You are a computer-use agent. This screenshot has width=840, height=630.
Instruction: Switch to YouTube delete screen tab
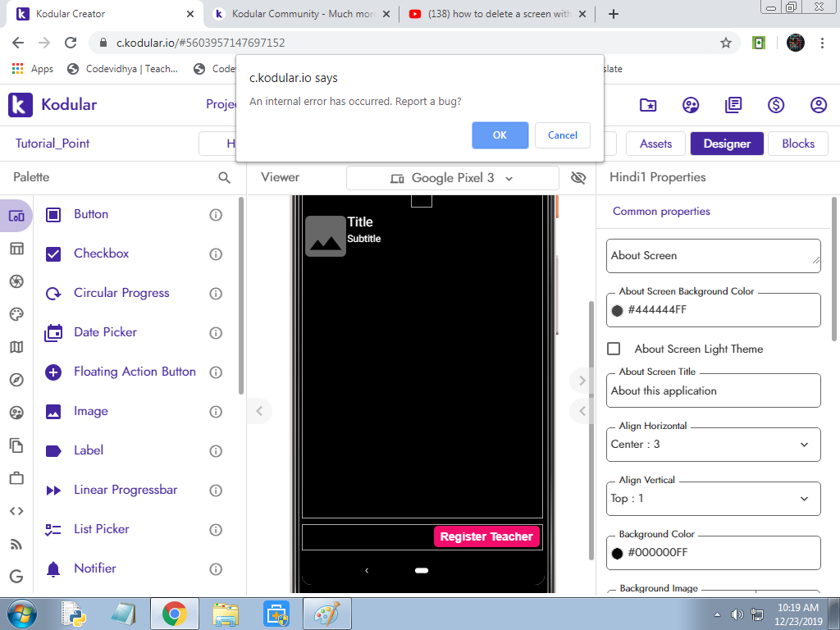tap(497, 14)
